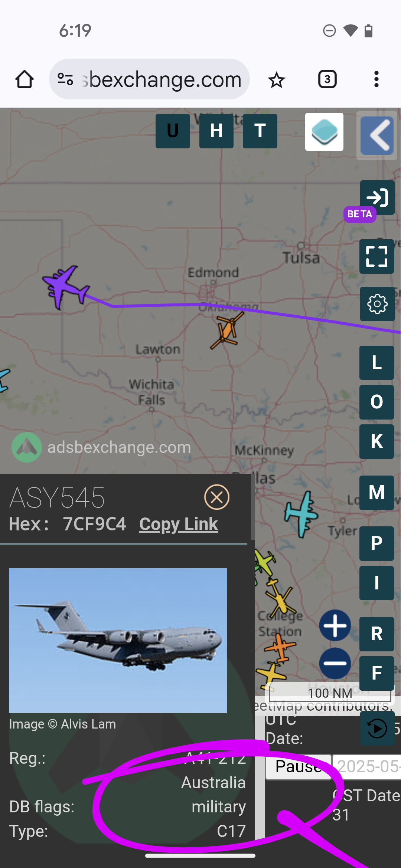Screen dimensions: 401x868
Task: Toggle the T filter button
Action: [x=260, y=131]
